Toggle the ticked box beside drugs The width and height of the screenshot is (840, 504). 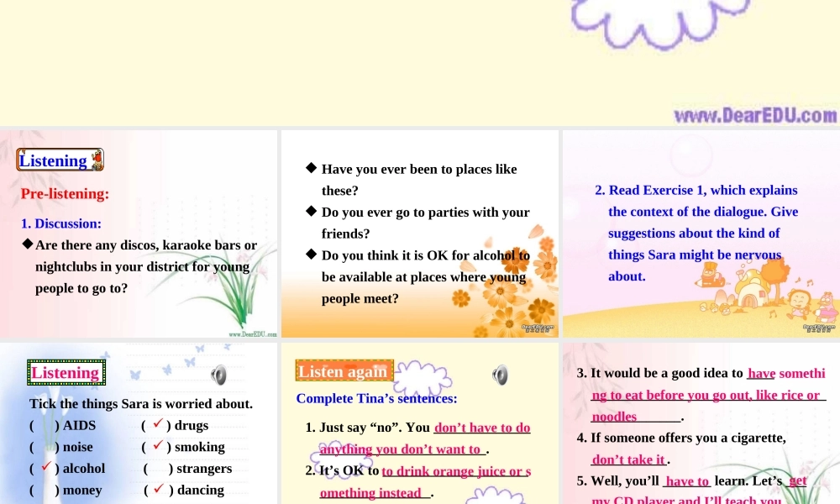[156, 425]
